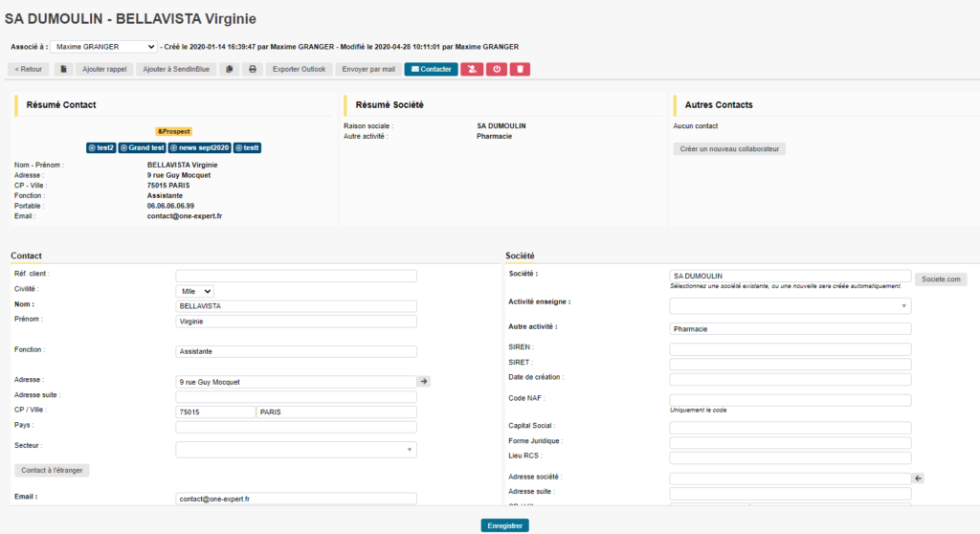Screen dimensions: 980x534
Task: Expand the Secteur dropdown
Action: click(296, 449)
